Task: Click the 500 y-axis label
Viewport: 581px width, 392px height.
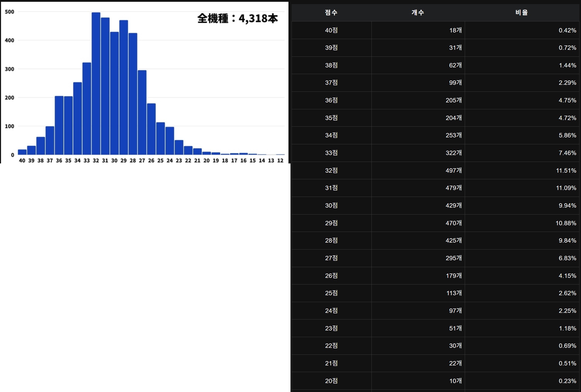Action: 9,12
